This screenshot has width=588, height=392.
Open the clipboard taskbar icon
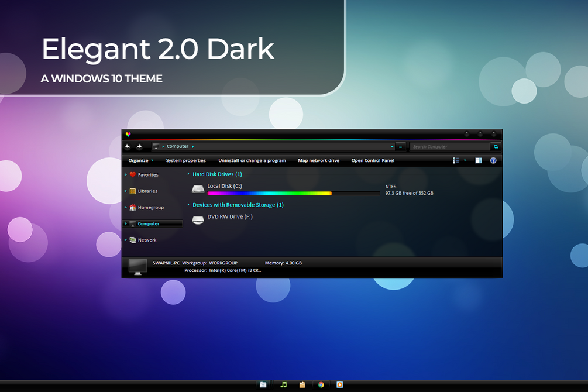(302, 384)
